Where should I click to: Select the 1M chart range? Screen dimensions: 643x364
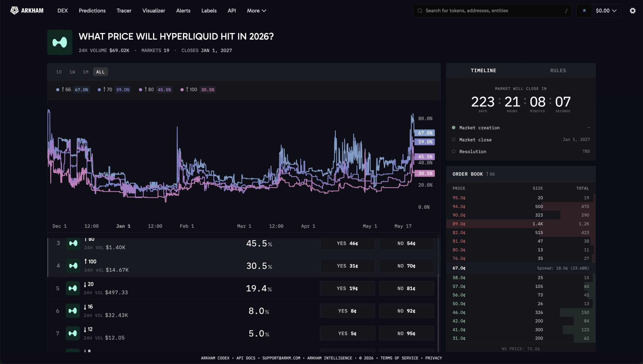(x=85, y=72)
